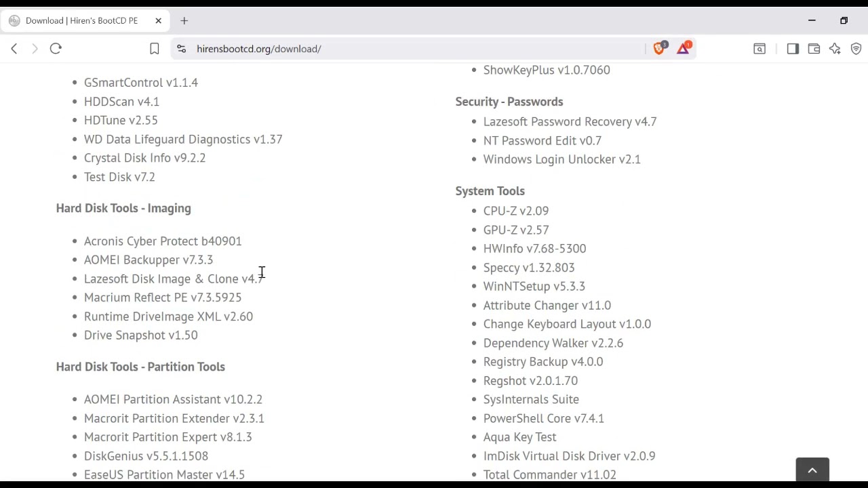Screen dimensions: 868x488
Task: Close the Hiren's BootCD PE tab
Action: click(x=158, y=20)
